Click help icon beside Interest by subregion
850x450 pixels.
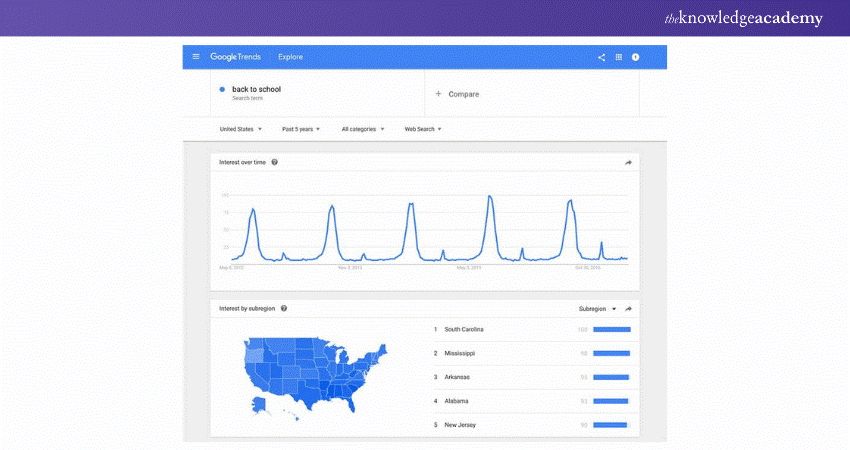pyautogui.click(x=284, y=309)
